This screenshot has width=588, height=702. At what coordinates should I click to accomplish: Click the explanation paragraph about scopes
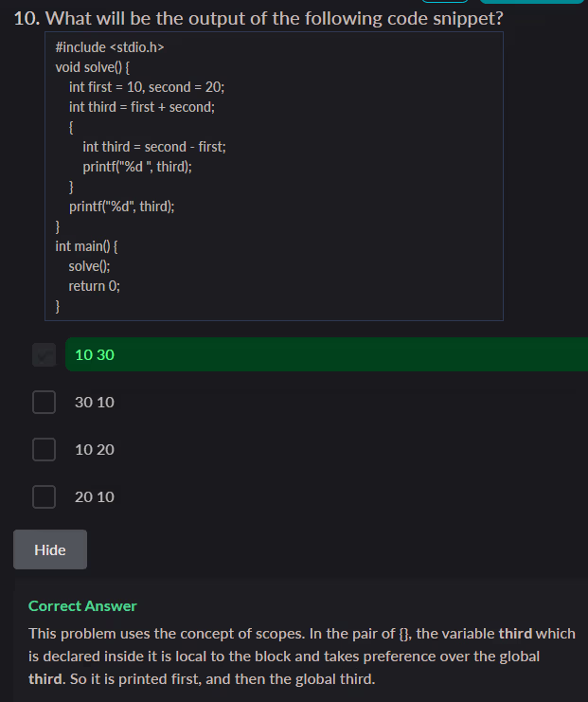click(301, 657)
